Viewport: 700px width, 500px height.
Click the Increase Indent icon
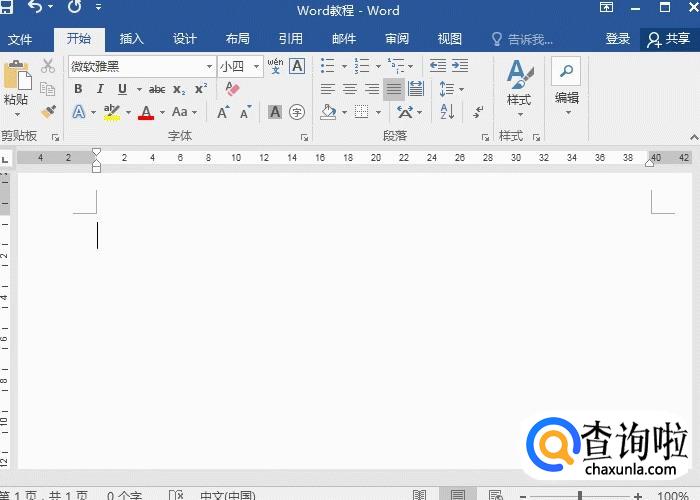click(459, 66)
